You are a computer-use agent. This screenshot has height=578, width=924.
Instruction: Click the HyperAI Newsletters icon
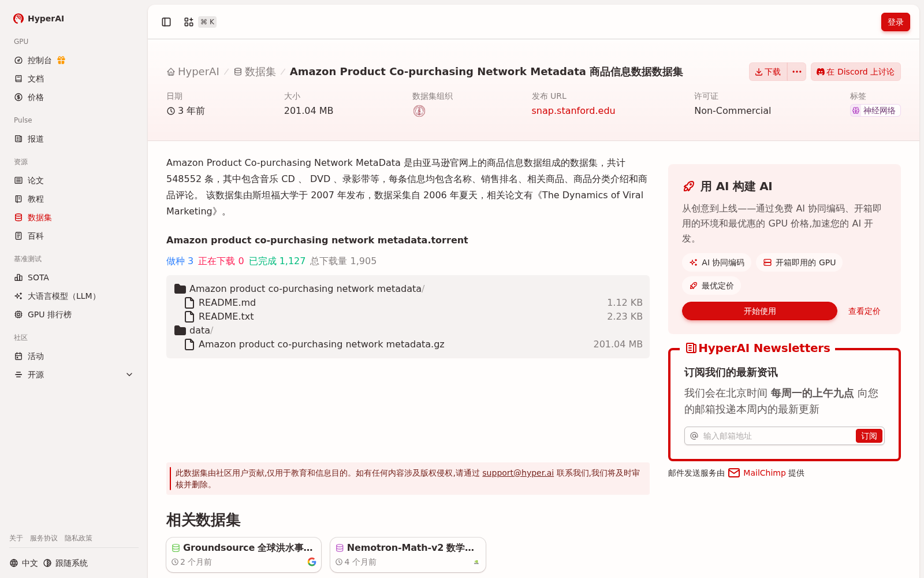tap(691, 348)
